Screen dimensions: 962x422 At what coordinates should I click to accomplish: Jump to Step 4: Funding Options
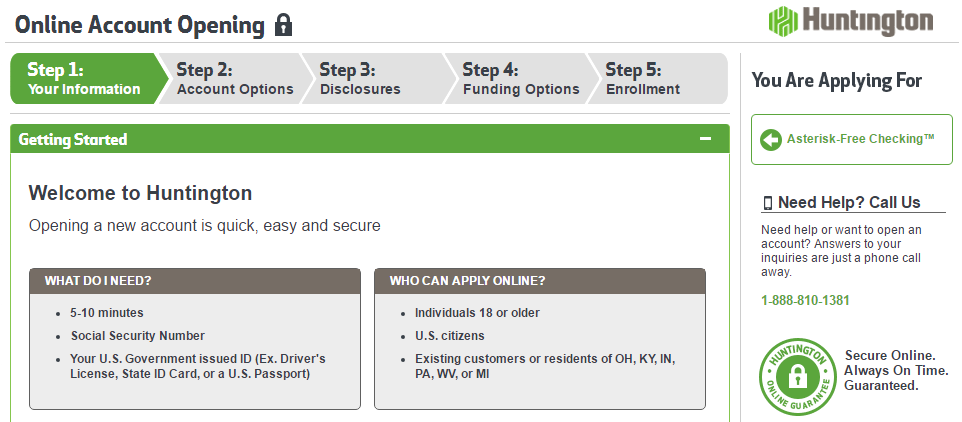pos(520,79)
